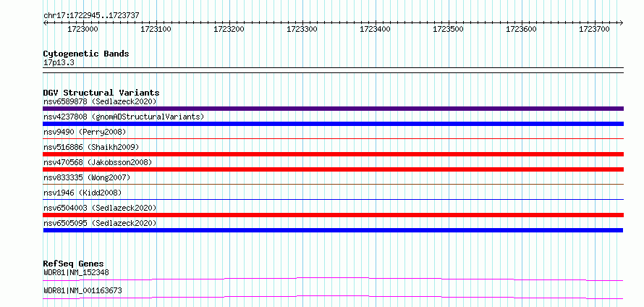Open variant nsv9490 (Perry2008) label
The height and width of the screenshot is (307, 644).
[x=85, y=132]
